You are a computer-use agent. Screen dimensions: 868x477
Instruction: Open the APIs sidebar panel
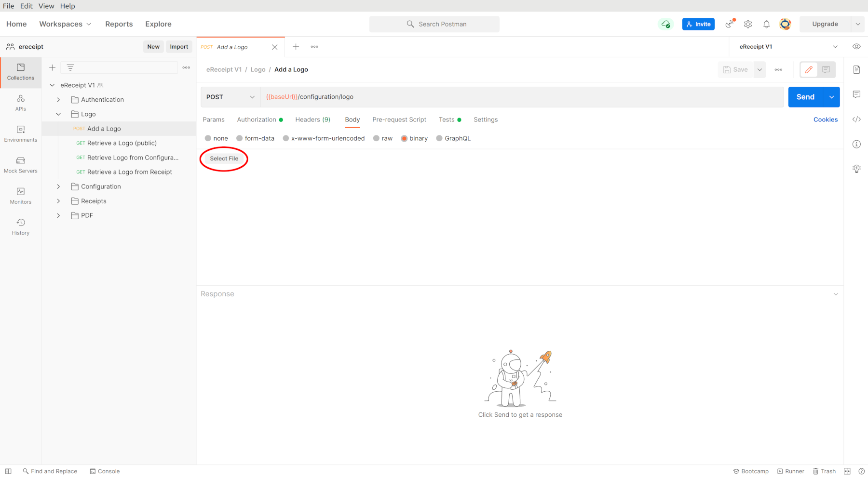coord(21,103)
